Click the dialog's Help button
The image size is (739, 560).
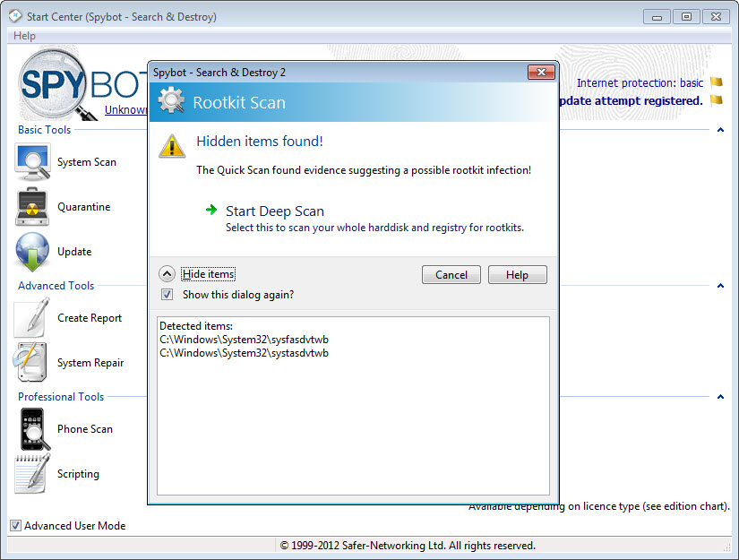click(x=518, y=275)
